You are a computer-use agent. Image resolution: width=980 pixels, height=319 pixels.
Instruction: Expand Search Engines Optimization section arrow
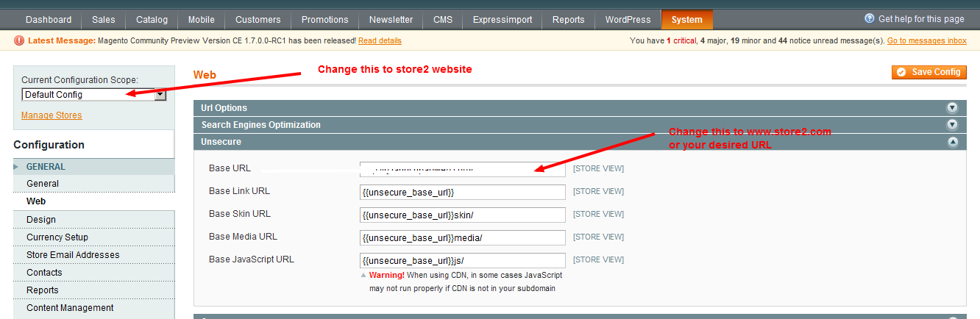pos(952,125)
